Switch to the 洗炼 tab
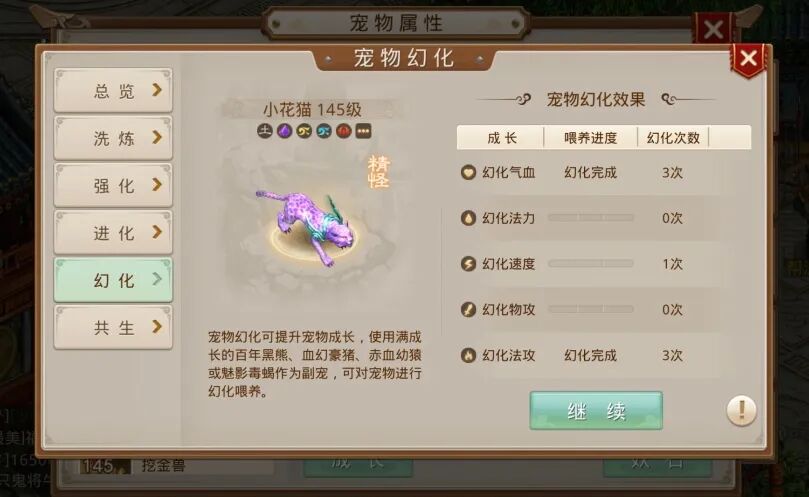 [x=113, y=138]
